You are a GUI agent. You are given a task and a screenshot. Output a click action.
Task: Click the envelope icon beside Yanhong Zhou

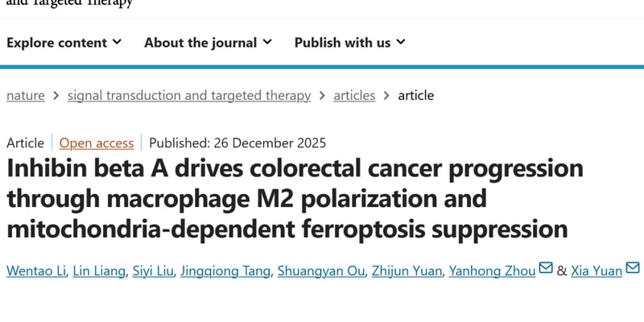click(545, 269)
